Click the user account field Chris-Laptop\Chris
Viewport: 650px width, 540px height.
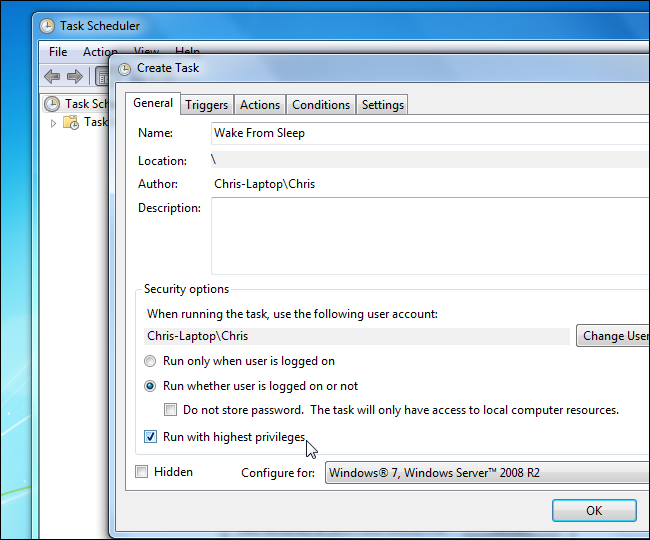click(x=357, y=336)
